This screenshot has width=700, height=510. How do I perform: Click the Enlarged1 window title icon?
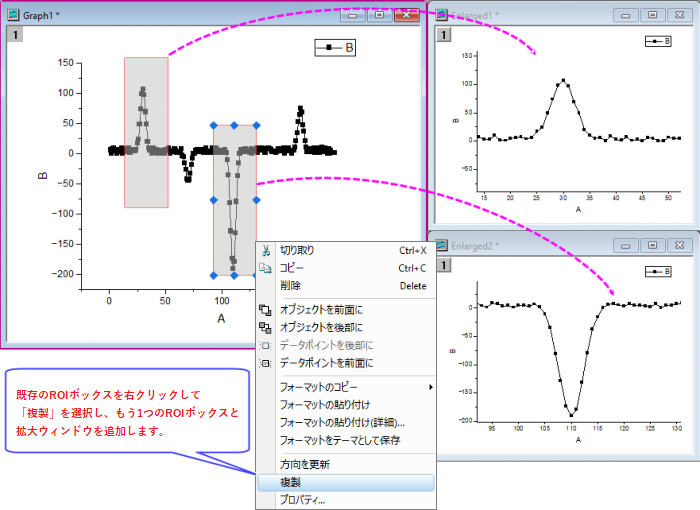click(x=442, y=15)
